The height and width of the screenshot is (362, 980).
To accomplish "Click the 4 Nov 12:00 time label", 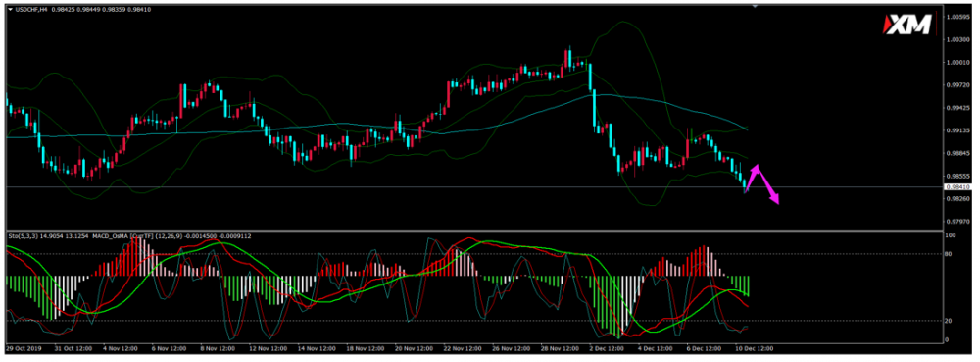I will coord(122,348).
